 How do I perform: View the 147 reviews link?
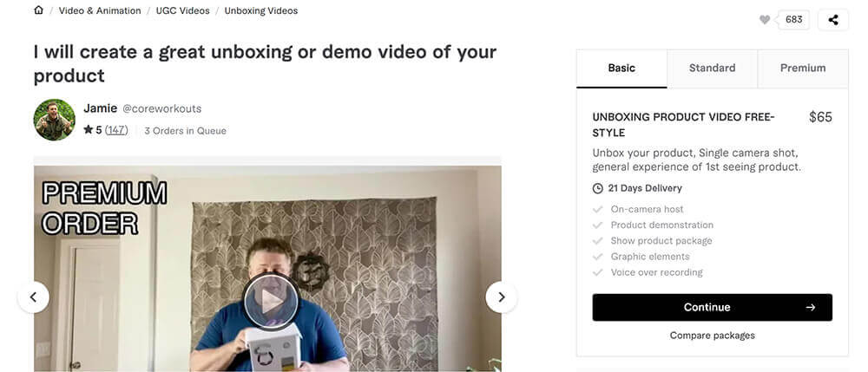(116, 130)
